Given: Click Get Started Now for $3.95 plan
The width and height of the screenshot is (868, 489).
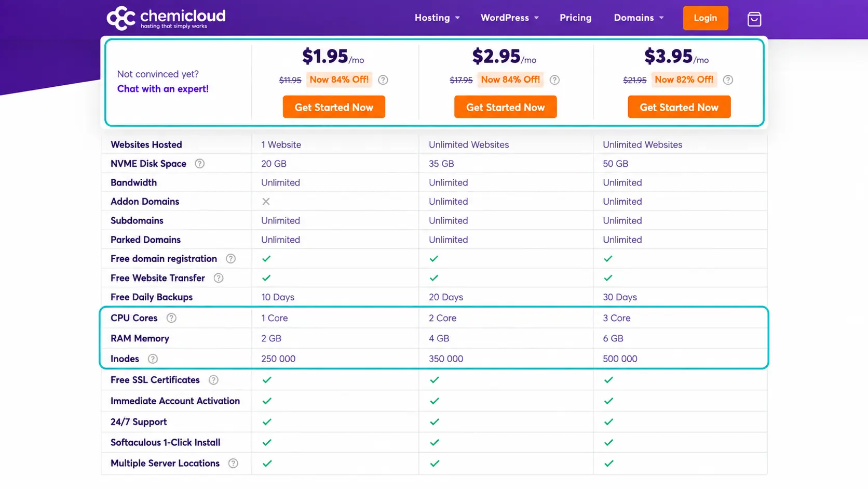Looking at the screenshot, I should [x=679, y=107].
